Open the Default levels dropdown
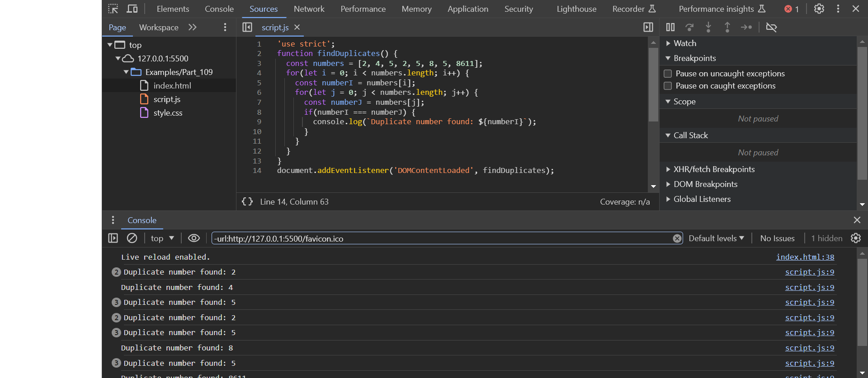This screenshot has width=868, height=378. [716, 238]
